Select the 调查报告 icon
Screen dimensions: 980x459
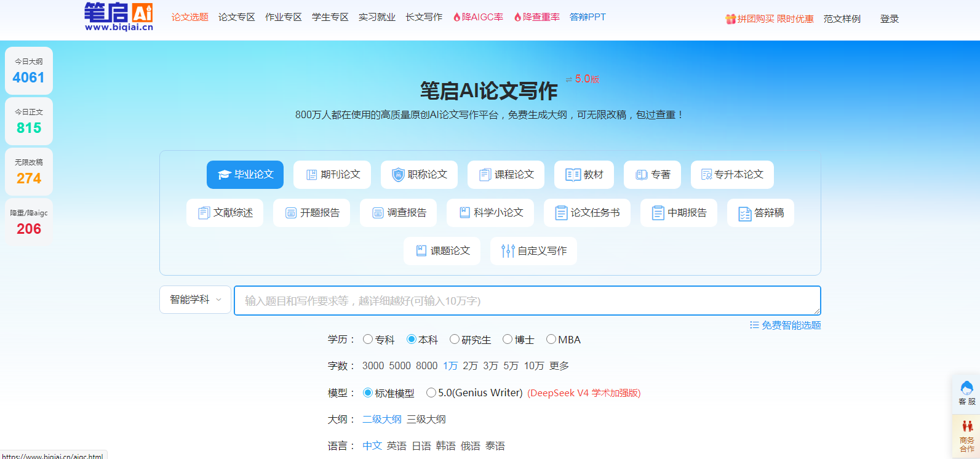point(378,213)
